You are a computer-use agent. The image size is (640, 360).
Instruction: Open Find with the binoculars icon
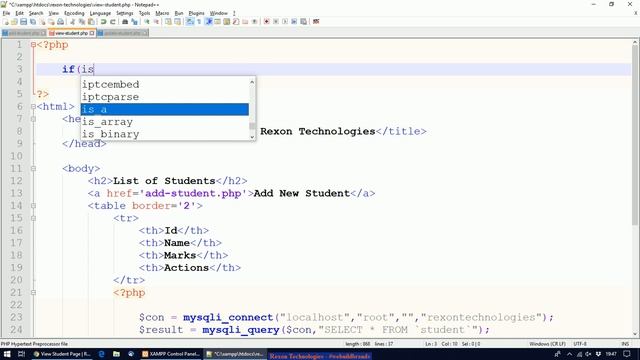[125, 22]
